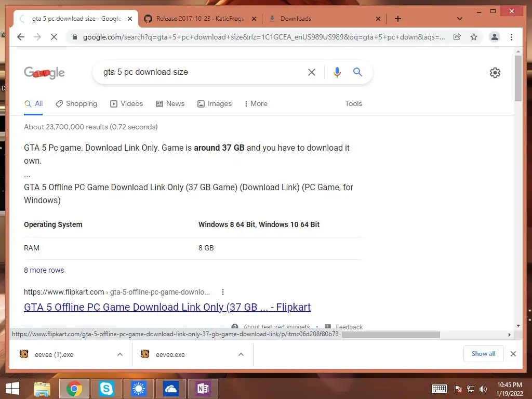Show all downloads
Screen dimensions: 532x399
(484, 354)
